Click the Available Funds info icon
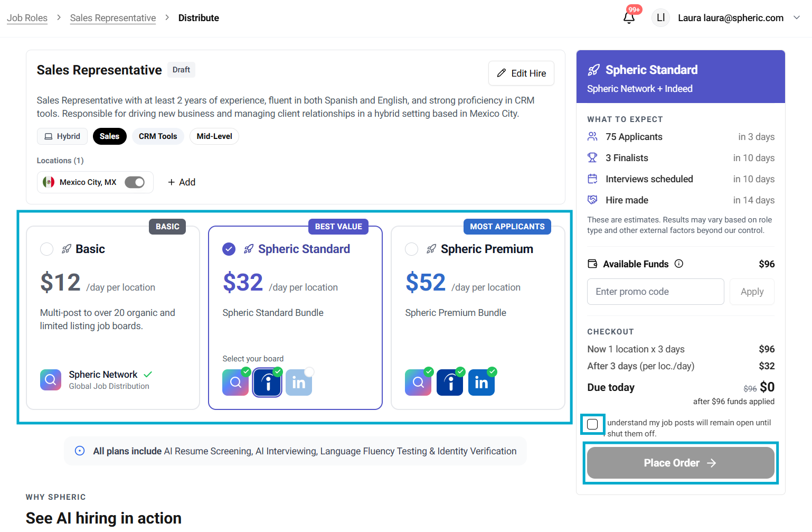 click(x=679, y=264)
